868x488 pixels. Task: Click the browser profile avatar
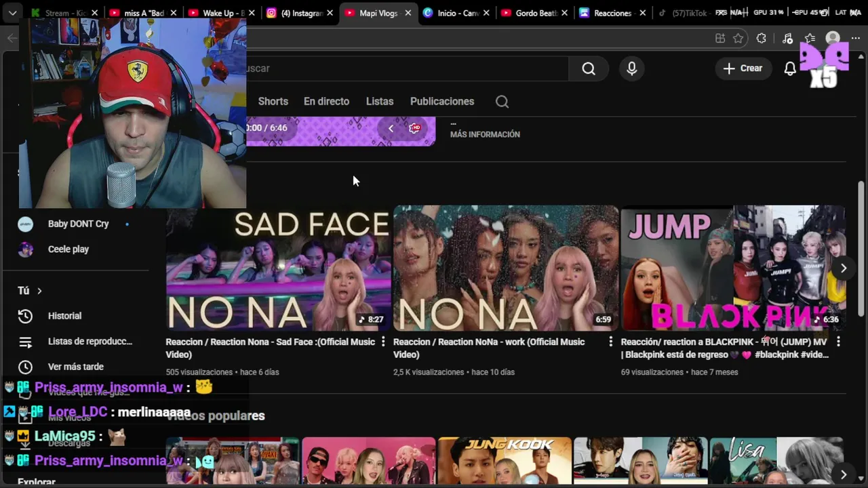point(833,39)
